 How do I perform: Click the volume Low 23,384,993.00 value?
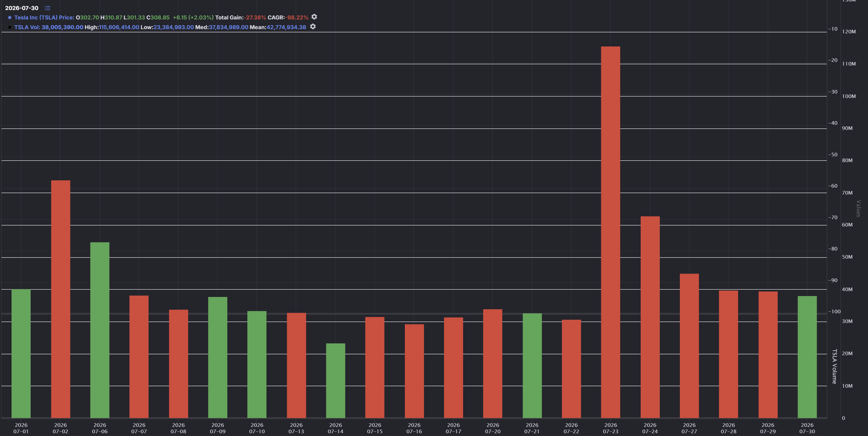(x=174, y=27)
